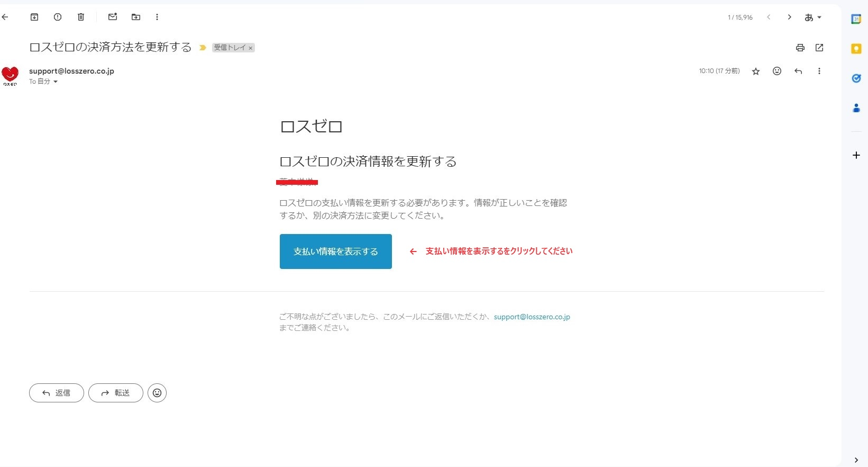The height and width of the screenshot is (467, 868).
Task: Remove the 受信トレイ label
Action: (x=251, y=48)
